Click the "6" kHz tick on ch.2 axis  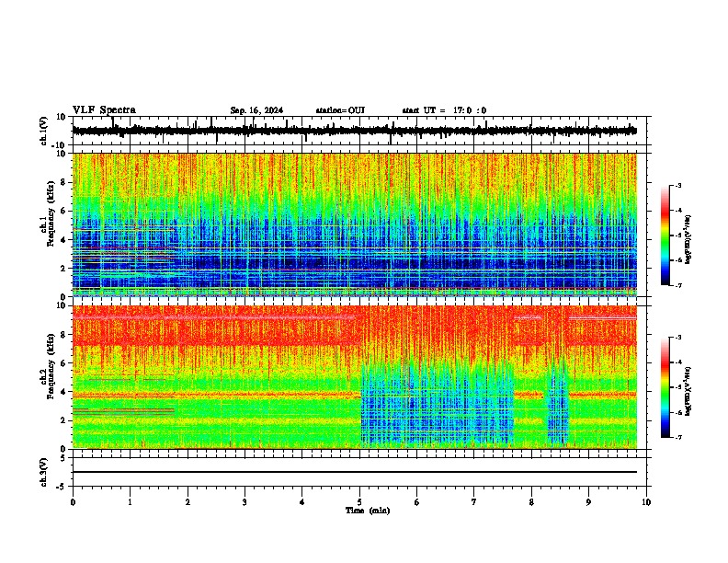point(63,363)
